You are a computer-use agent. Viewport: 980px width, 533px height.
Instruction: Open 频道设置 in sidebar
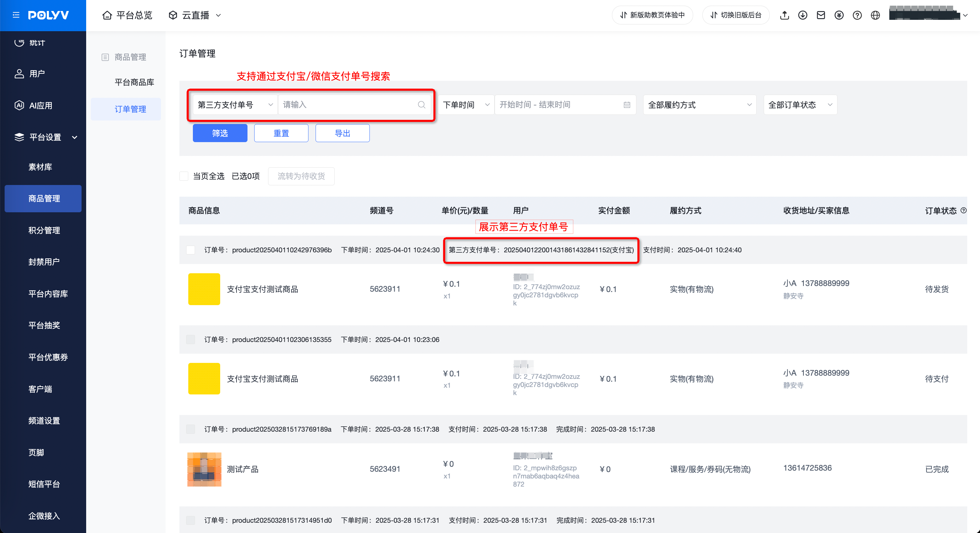point(44,421)
